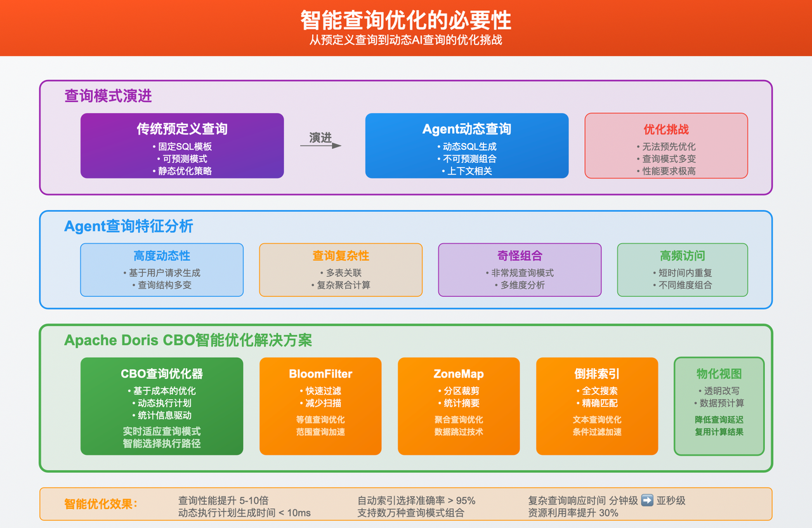Toggle the 高度动态性 feature card
812x528 pixels.
(x=162, y=269)
